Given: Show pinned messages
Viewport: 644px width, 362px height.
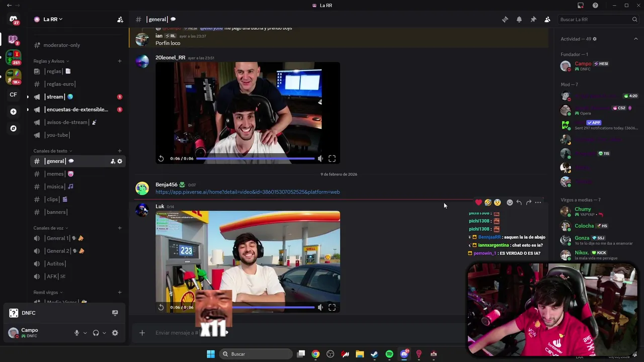Looking at the screenshot, I should point(533,19).
